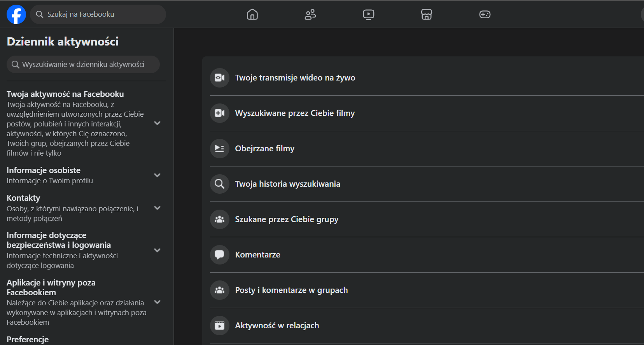Screen dimensions: 644x345
Task: Click the live video camera icon
Action: (220, 78)
